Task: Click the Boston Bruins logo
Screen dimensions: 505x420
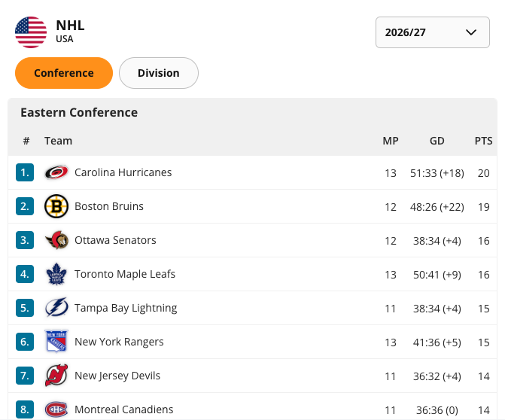Action: click(x=56, y=206)
